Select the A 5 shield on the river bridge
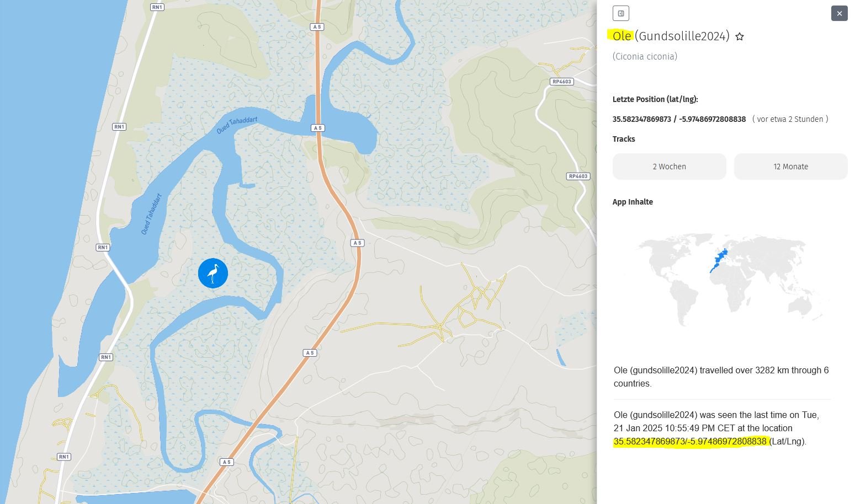 [317, 128]
